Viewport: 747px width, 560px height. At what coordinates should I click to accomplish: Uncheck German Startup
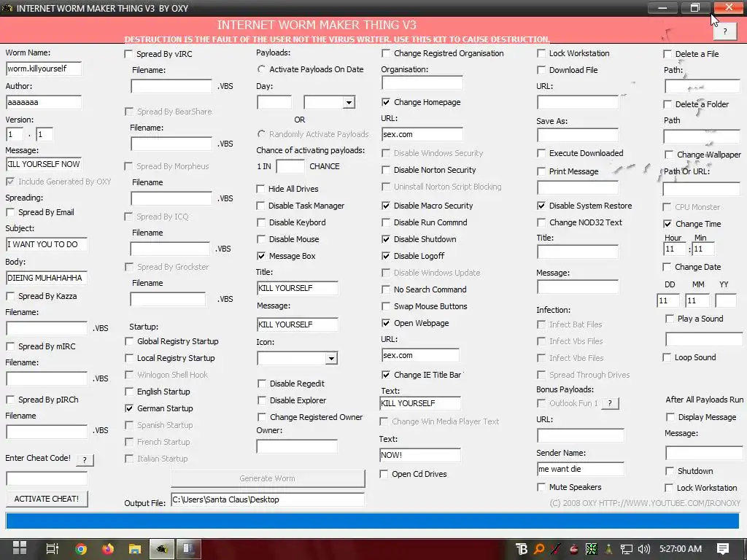pyautogui.click(x=129, y=408)
